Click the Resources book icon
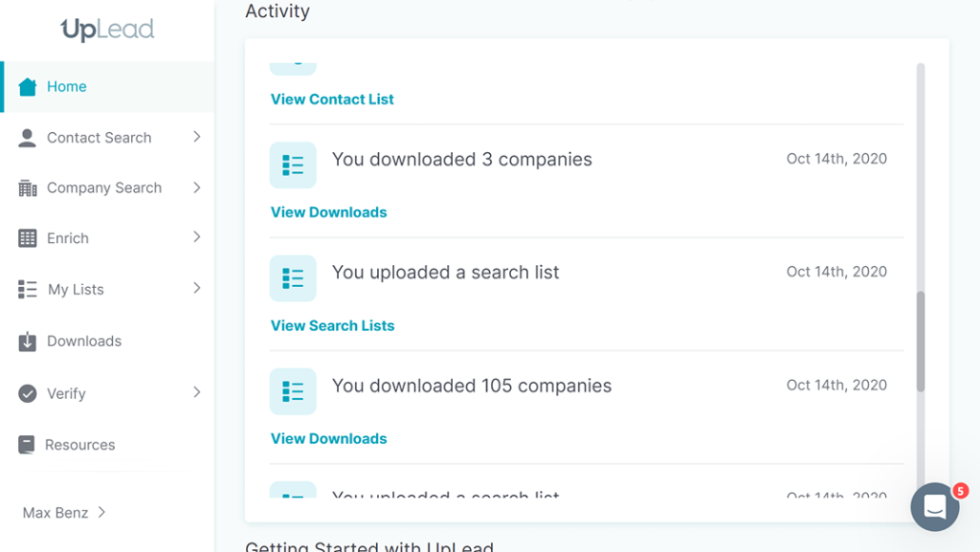Image resolution: width=980 pixels, height=552 pixels. click(28, 445)
